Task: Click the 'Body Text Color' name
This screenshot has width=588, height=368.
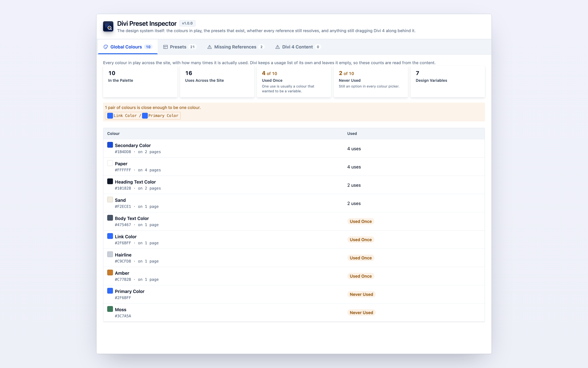Action: 132,219
